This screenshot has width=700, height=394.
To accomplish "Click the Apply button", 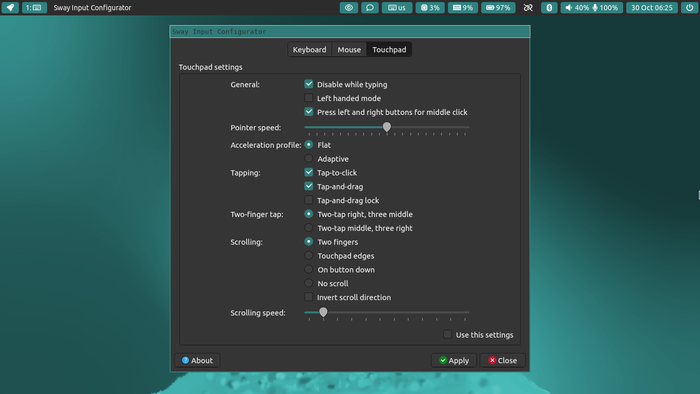I will click(x=454, y=360).
